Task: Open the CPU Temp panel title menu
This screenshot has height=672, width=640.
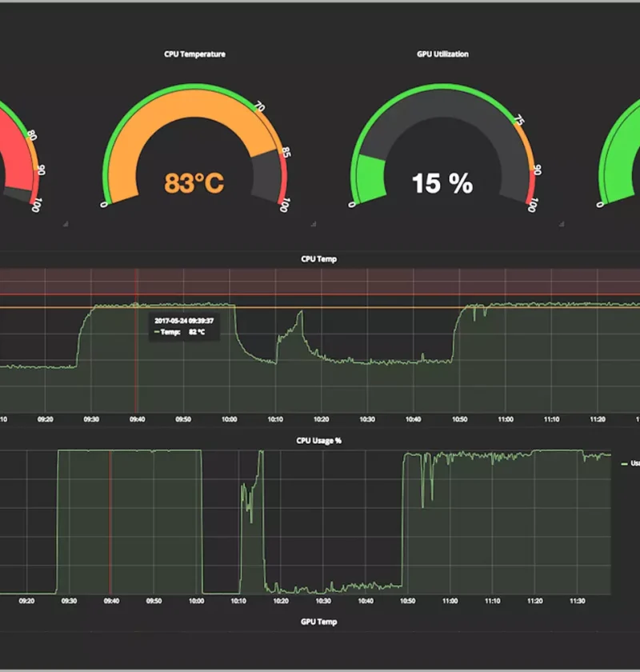Action: (x=320, y=258)
